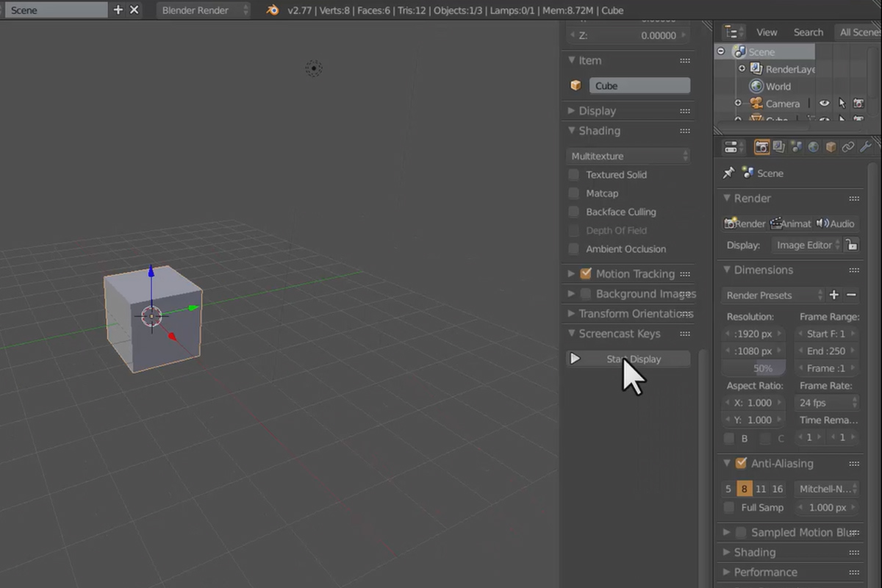Collapse the Scene tree in outliner
The image size is (882, 588).
(x=721, y=51)
